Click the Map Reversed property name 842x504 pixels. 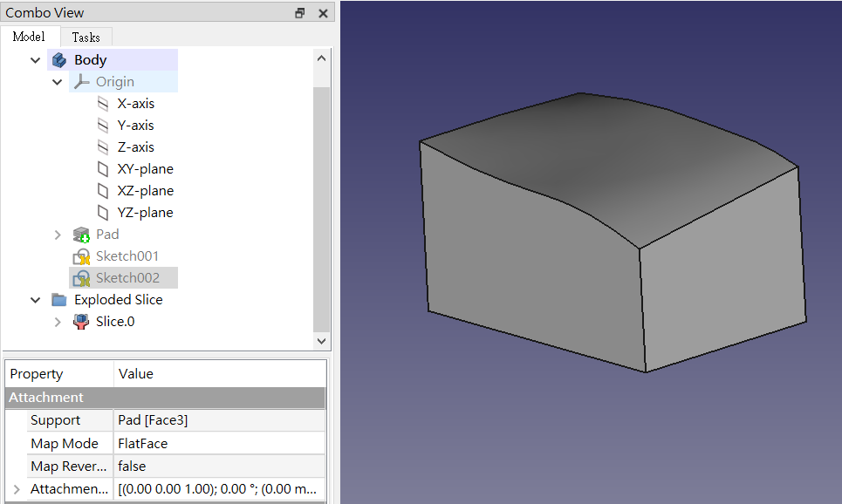(x=70, y=467)
